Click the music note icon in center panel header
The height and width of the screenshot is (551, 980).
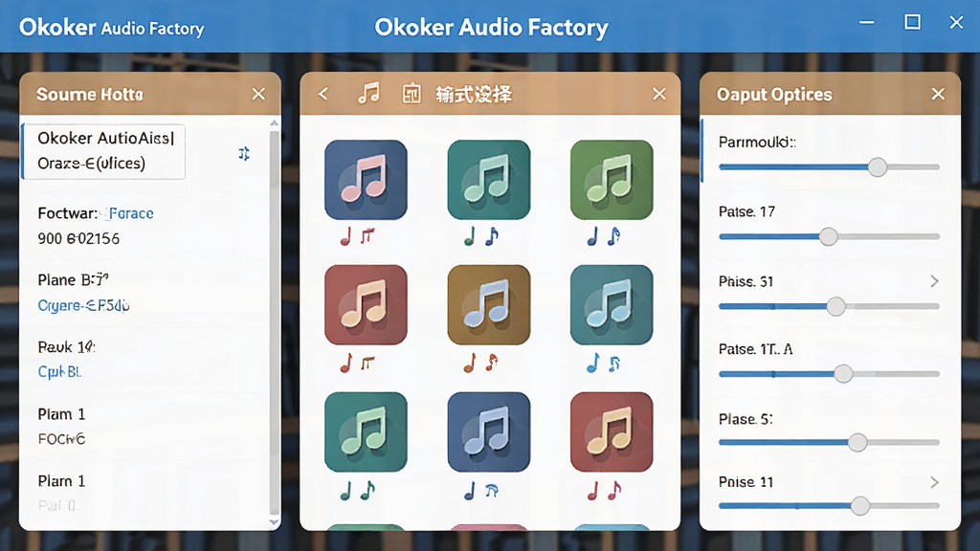(368, 94)
